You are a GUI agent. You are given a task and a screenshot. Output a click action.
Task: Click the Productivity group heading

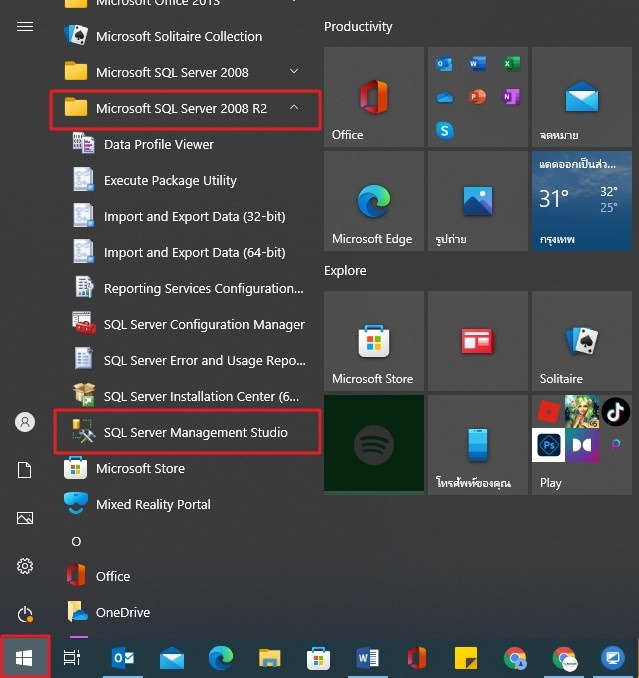point(358,27)
